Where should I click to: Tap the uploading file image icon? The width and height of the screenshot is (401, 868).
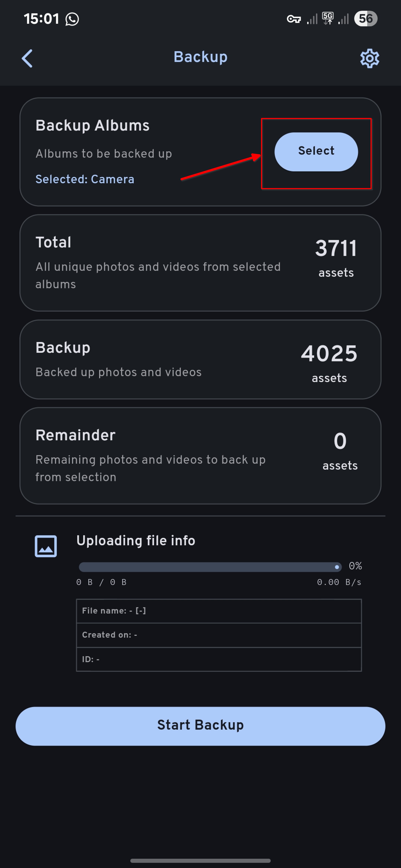point(46,546)
